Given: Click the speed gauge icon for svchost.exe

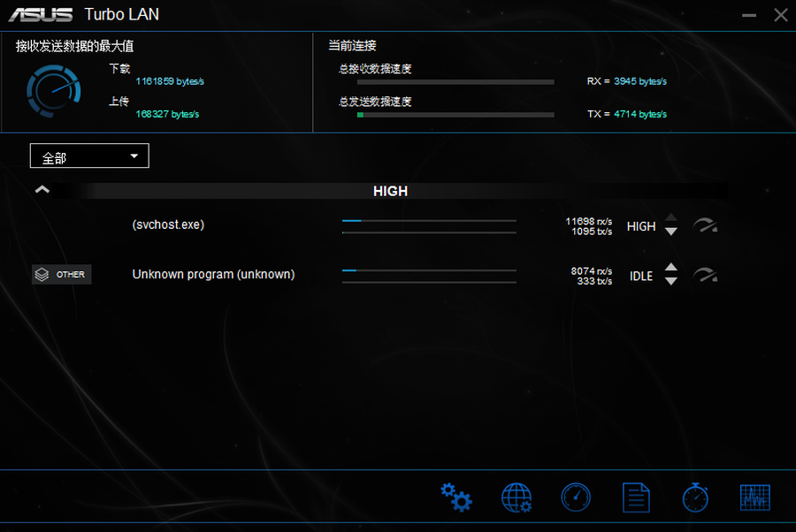Looking at the screenshot, I should click(705, 226).
